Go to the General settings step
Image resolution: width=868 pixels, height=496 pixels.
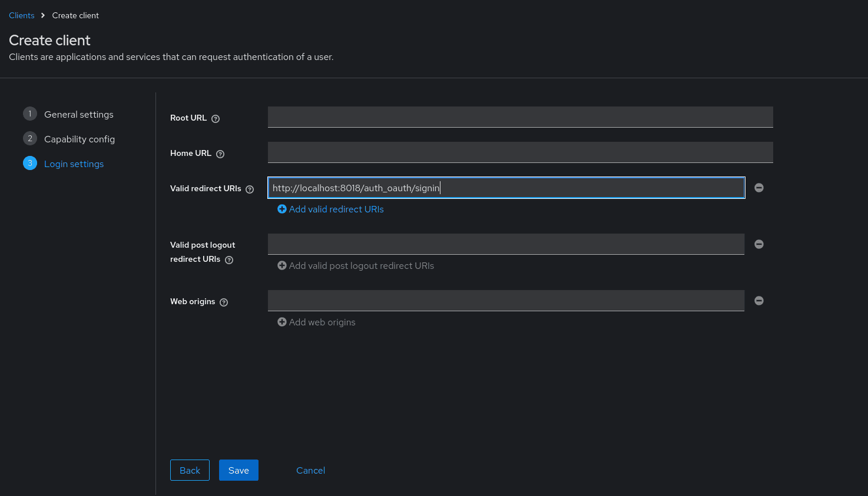pos(78,114)
